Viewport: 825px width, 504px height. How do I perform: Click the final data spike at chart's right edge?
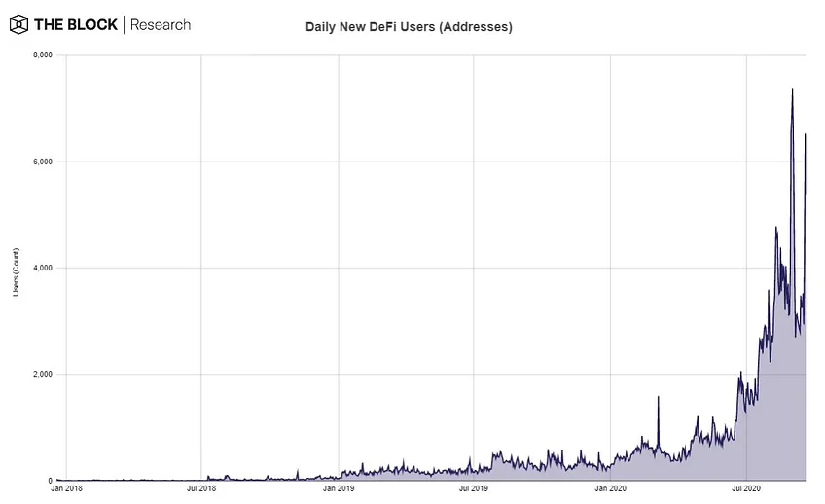tap(805, 135)
